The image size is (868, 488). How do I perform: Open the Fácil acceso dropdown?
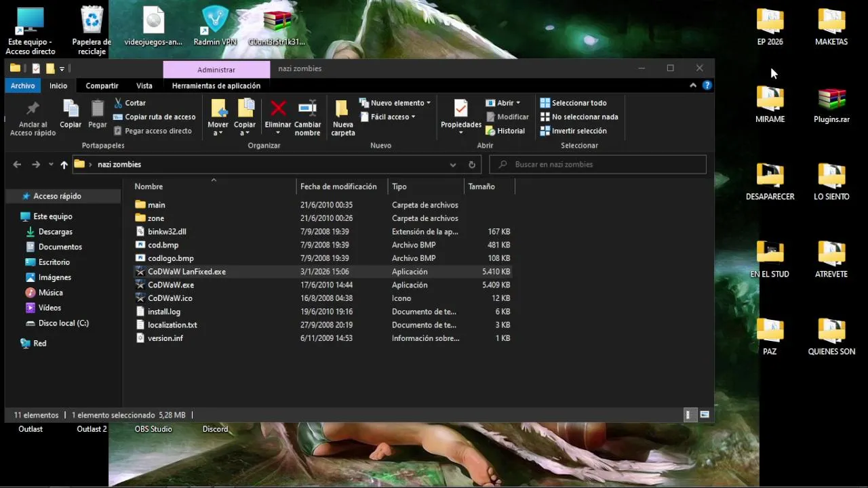click(387, 117)
